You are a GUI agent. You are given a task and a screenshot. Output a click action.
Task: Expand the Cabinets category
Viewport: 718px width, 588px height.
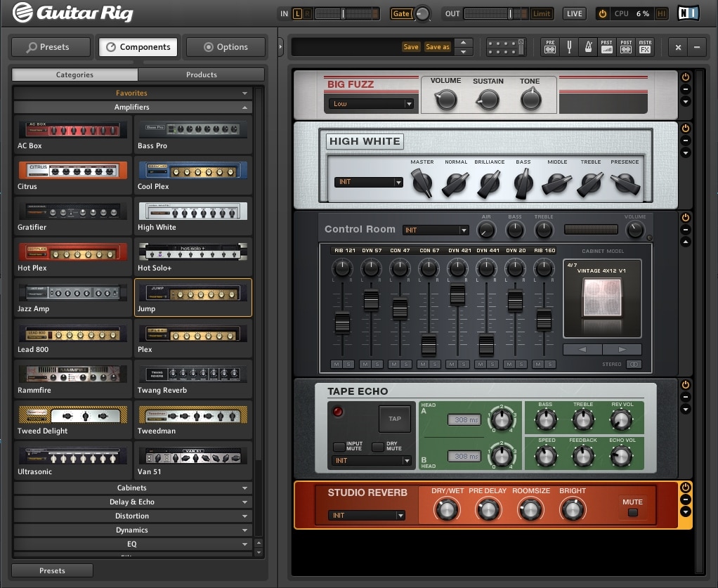[x=133, y=488]
